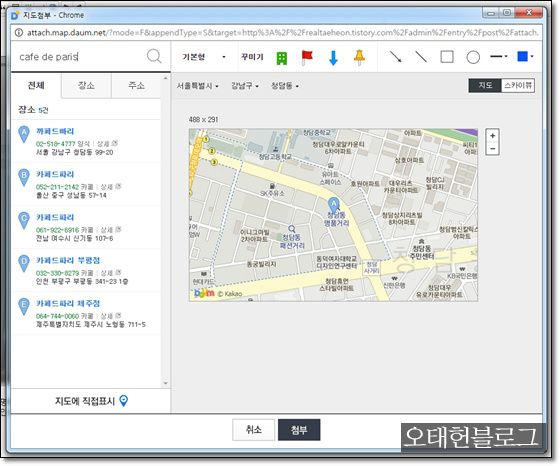
Task: Click marker E icon in results list
Action: click(24, 306)
